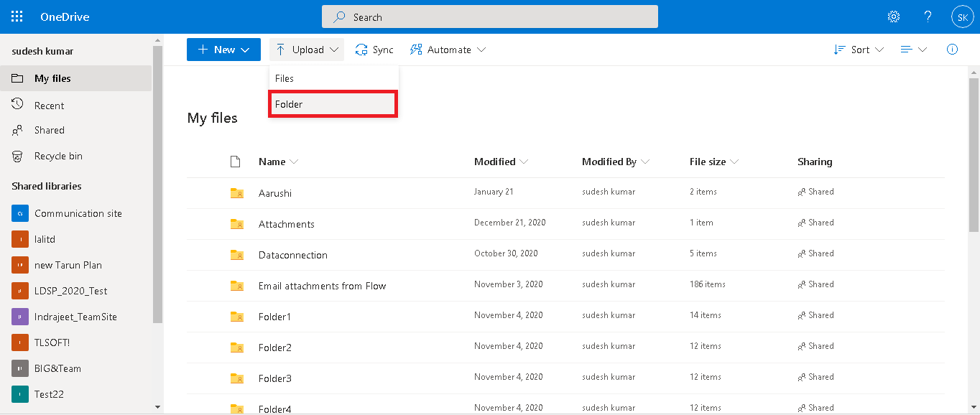Click the LDSP_2020_Test library icon
Image resolution: width=980 pixels, height=415 pixels.
[20, 291]
